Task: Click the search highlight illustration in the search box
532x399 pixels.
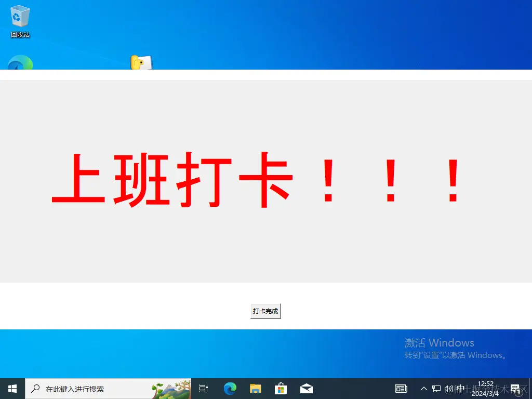Action: (x=171, y=390)
